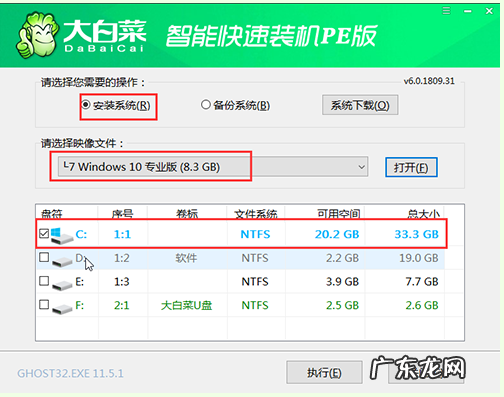Click the 可用空间 column header
This screenshot has height=397, width=504.
click(x=338, y=213)
